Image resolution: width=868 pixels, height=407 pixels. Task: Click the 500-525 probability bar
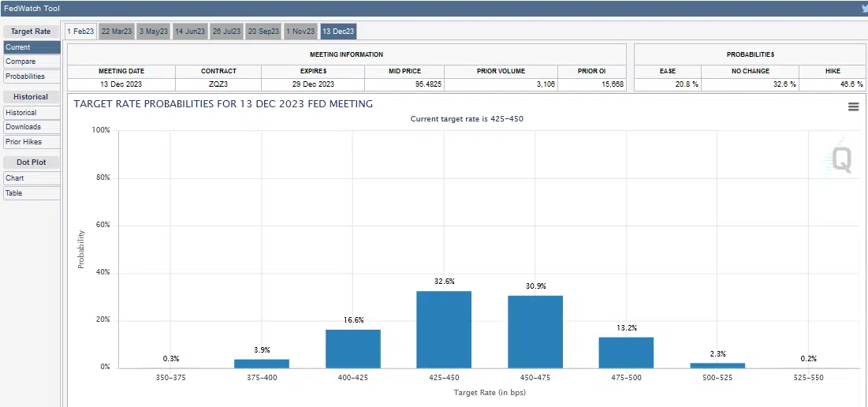[x=717, y=365]
